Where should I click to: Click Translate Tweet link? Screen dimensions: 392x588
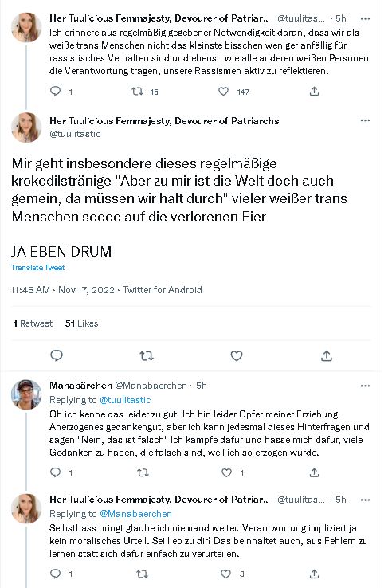tap(38, 268)
